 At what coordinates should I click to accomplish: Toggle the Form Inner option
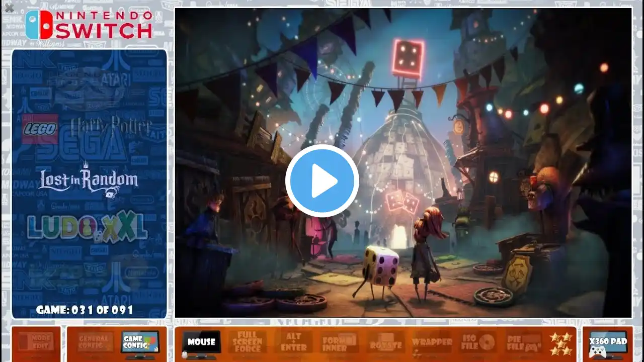(x=339, y=343)
